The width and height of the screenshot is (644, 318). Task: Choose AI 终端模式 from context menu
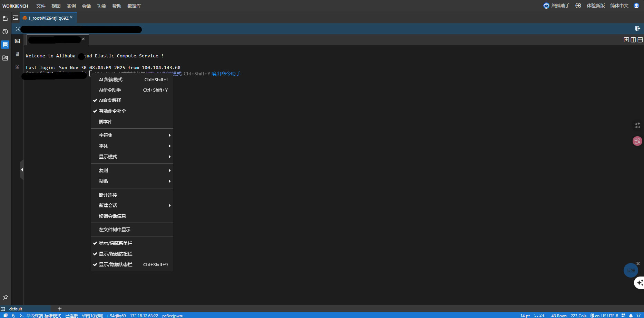(x=132, y=79)
